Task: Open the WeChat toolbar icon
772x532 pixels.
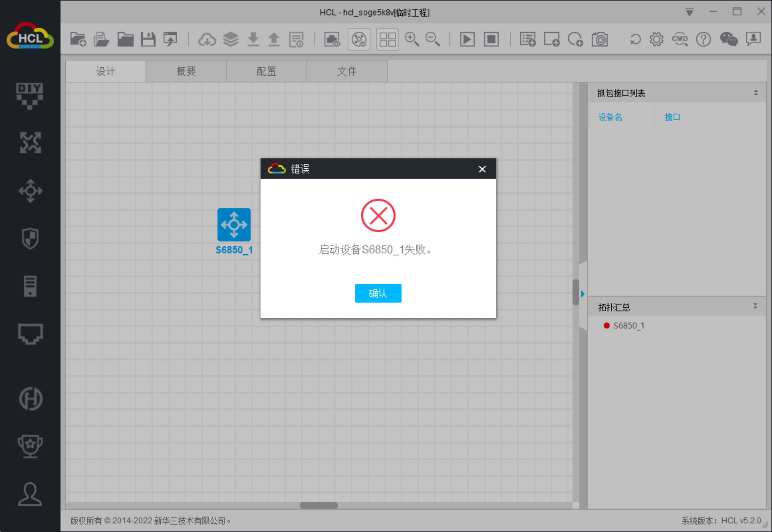Action: [x=728, y=40]
